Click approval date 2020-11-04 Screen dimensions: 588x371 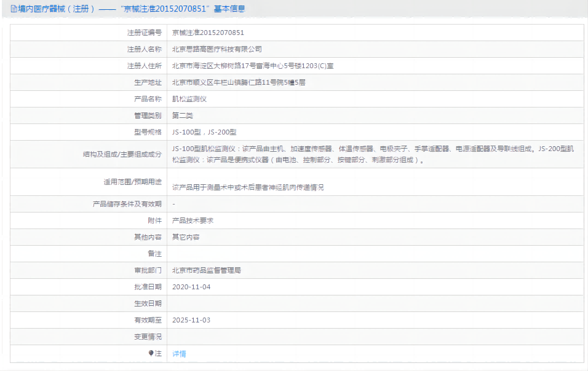click(x=191, y=287)
